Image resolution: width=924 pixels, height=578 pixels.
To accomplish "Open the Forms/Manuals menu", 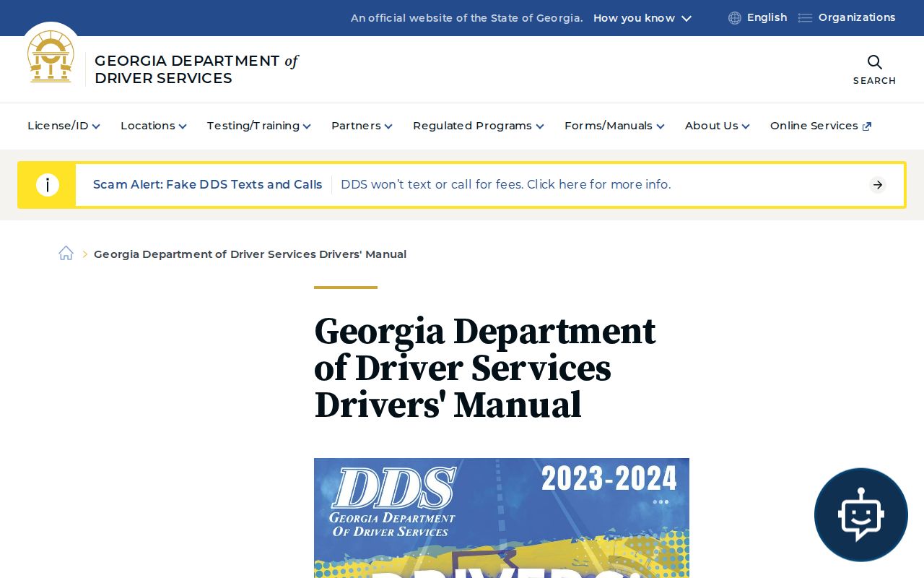I will coord(614,126).
